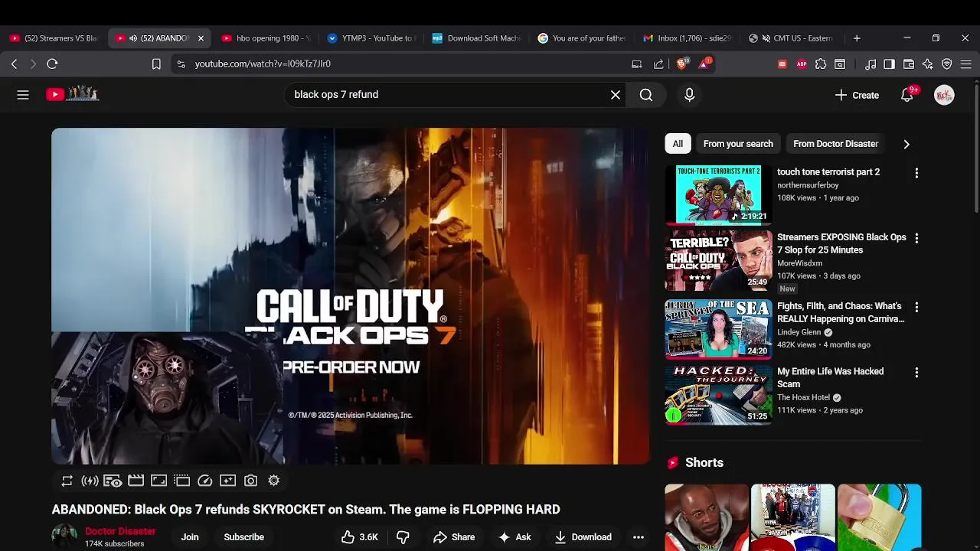Open the YouTube guide hamburger menu

[x=23, y=95]
